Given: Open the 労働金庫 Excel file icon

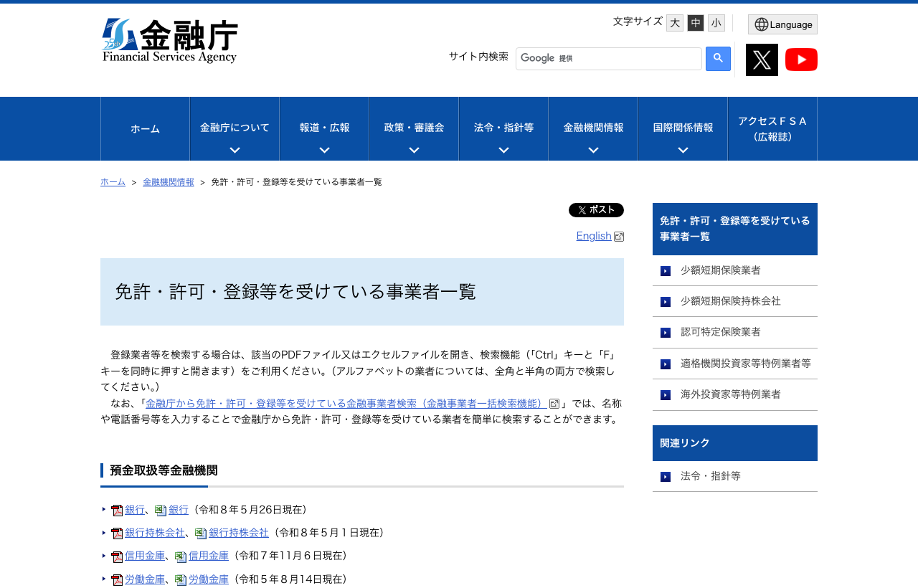Looking at the screenshot, I should [181, 579].
